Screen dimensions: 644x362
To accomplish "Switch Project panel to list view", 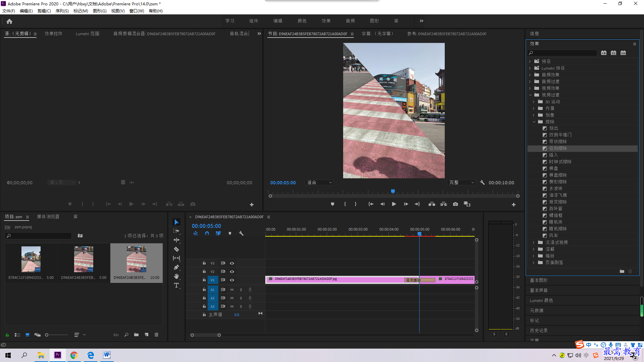I will [x=17, y=335].
